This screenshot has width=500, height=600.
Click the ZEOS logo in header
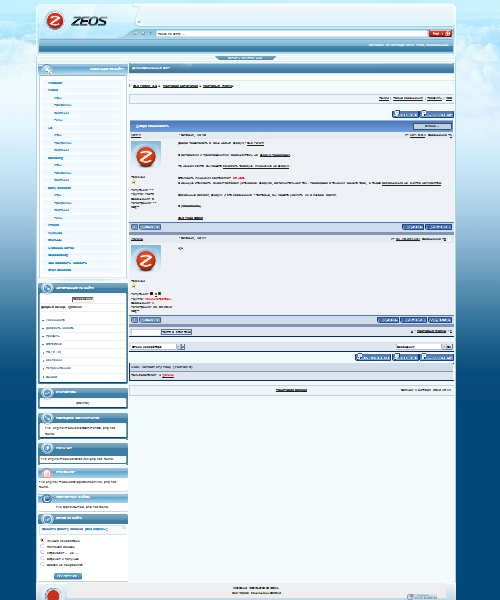(x=75, y=21)
